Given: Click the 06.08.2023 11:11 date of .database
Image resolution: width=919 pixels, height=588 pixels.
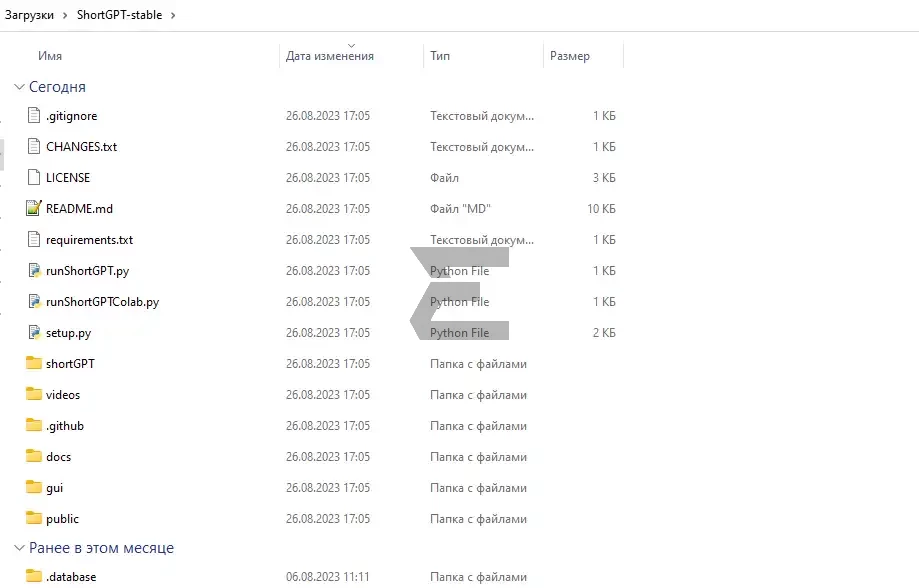Looking at the screenshot, I should pyautogui.click(x=328, y=577).
